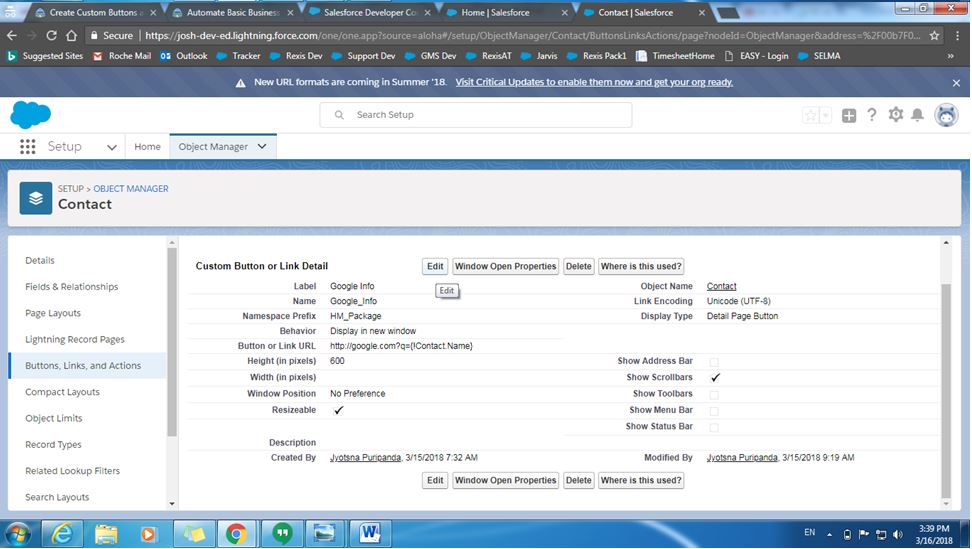The image size is (972, 549).
Task: Enable the Show Toolbars checkbox
Action: [714, 394]
